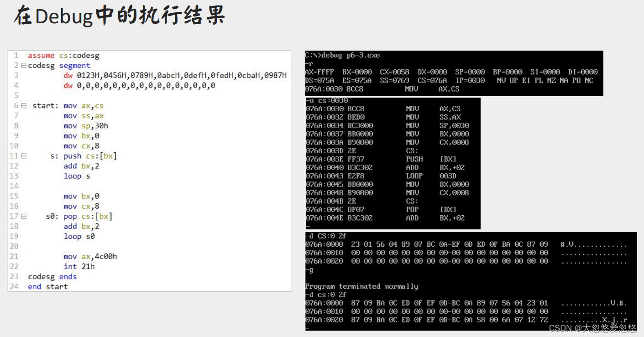Click code line mov ss,ax

[x=84, y=116]
